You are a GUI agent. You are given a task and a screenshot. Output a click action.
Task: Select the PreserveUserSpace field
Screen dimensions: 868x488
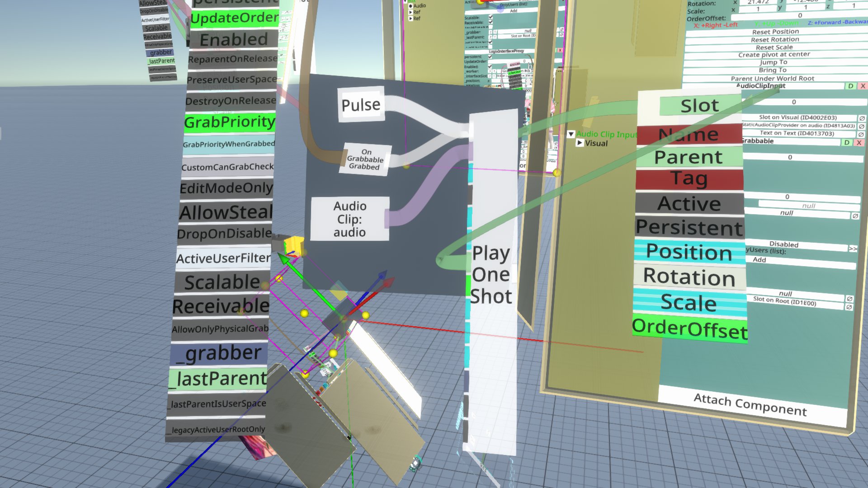tap(231, 80)
